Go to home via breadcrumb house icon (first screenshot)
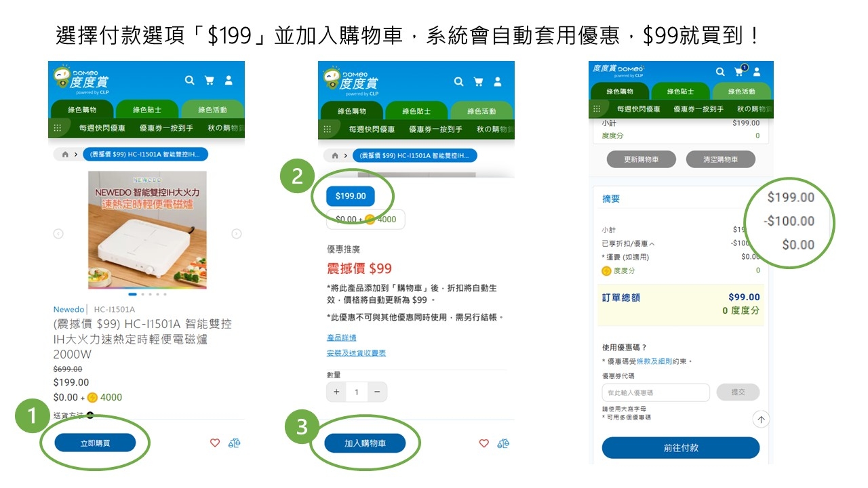This screenshot has height=488, width=868. click(65, 155)
